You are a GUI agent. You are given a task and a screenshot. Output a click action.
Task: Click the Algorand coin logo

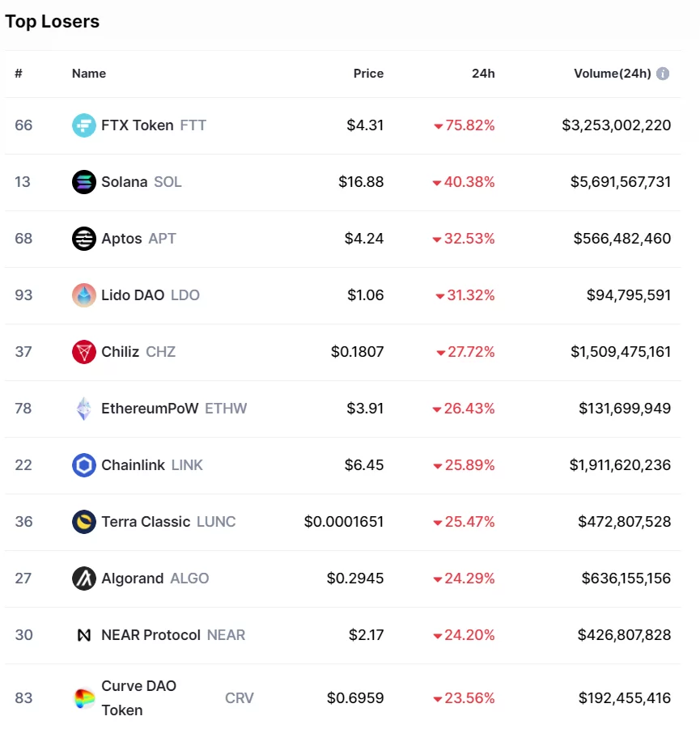84,579
